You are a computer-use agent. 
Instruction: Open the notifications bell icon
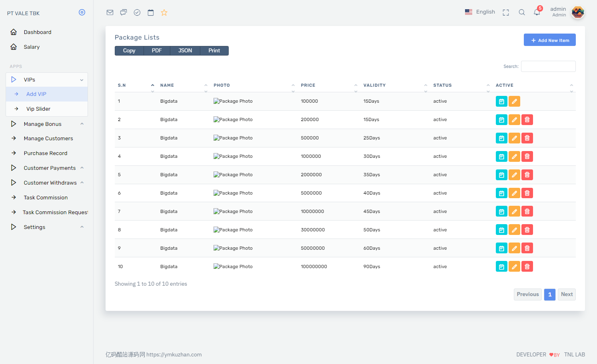point(537,12)
